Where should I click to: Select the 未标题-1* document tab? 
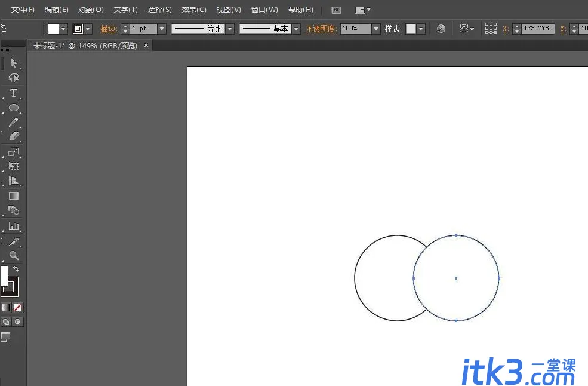coord(85,46)
